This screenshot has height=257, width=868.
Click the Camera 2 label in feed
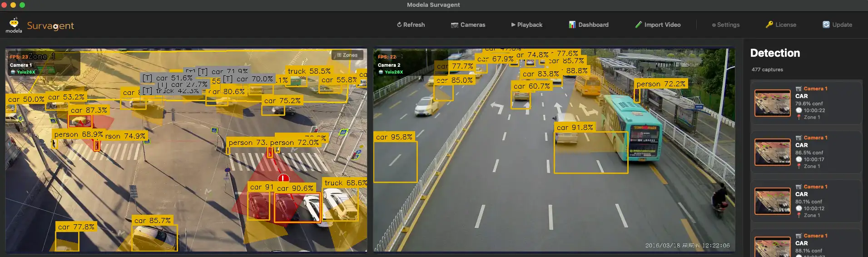(389, 65)
